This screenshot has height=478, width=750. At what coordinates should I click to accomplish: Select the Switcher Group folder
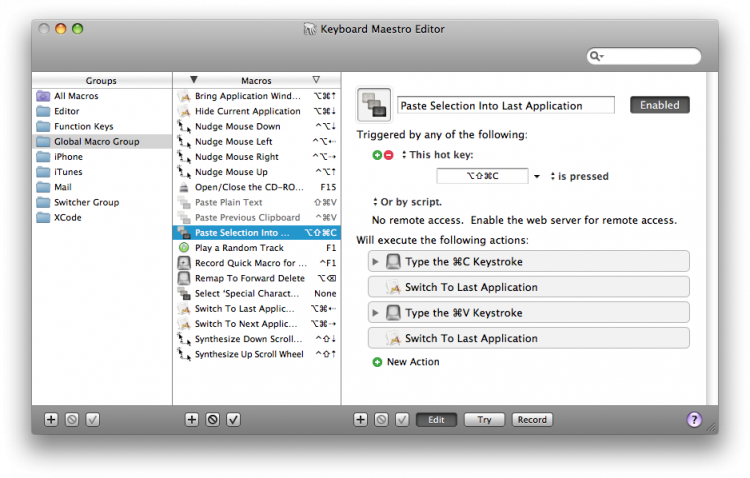tap(102, 202)
